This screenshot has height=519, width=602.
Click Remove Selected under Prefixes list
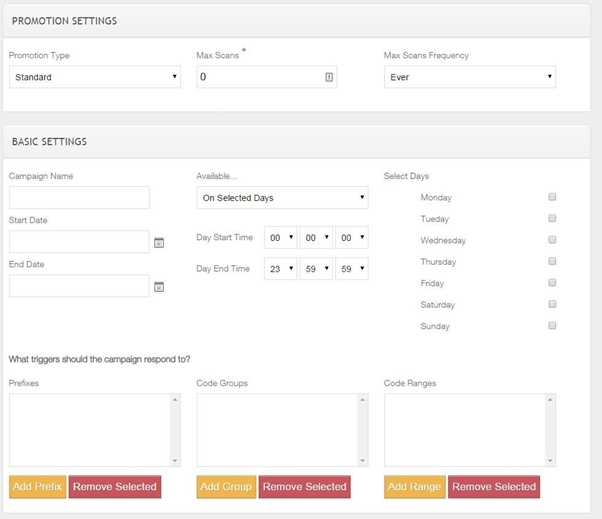coord(114,487)
